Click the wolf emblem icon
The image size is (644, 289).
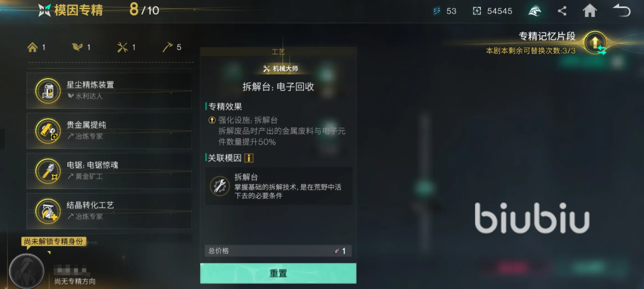point(535,11)
